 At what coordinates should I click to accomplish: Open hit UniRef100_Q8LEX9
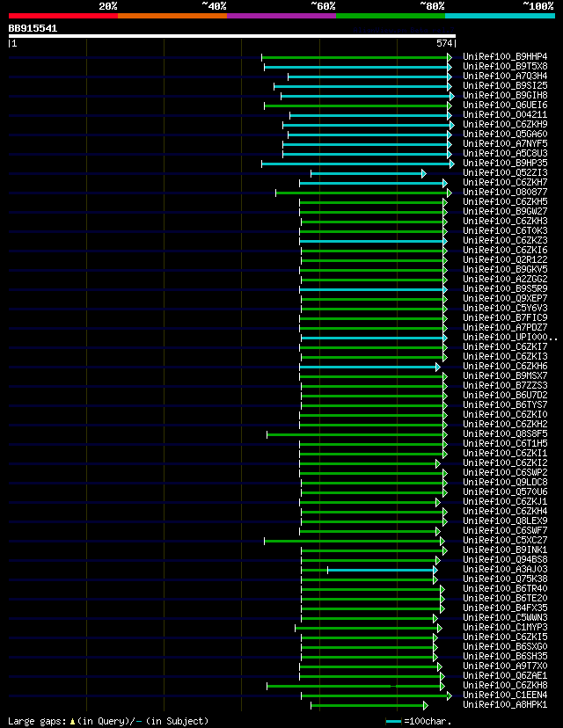coord(505,521)
